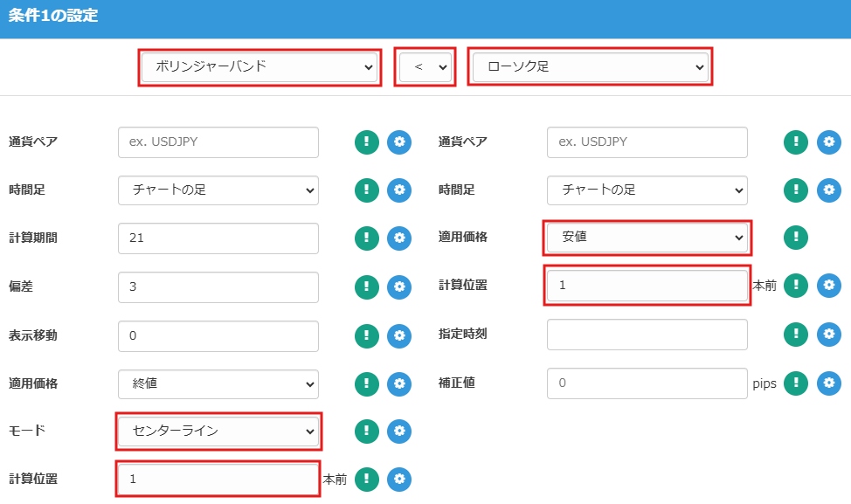Show the info icon for モード
The image size is (851, 504).
click(366, 431)
